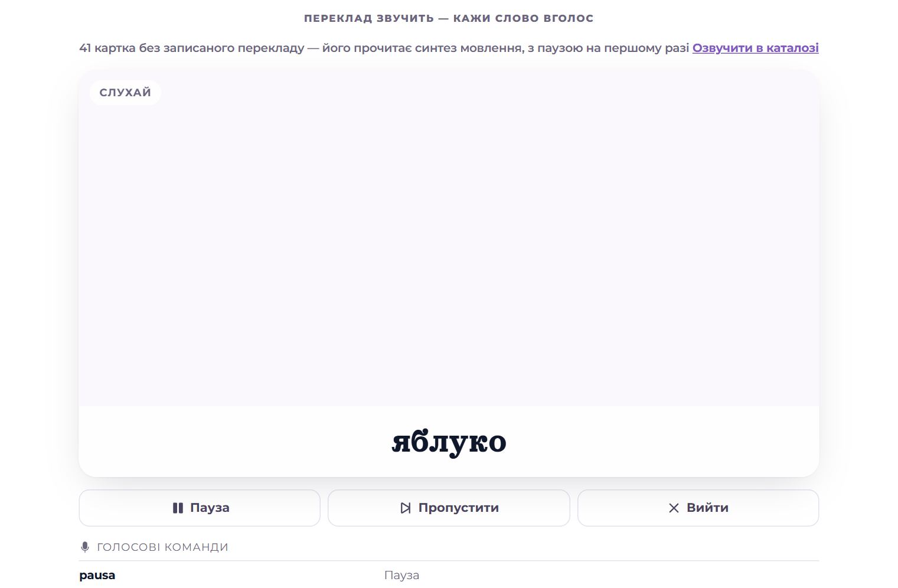This screenshot has width=898, height=588.
Task: Click the СЛУХАЙ badge on the card
Action: click(125, 93)
